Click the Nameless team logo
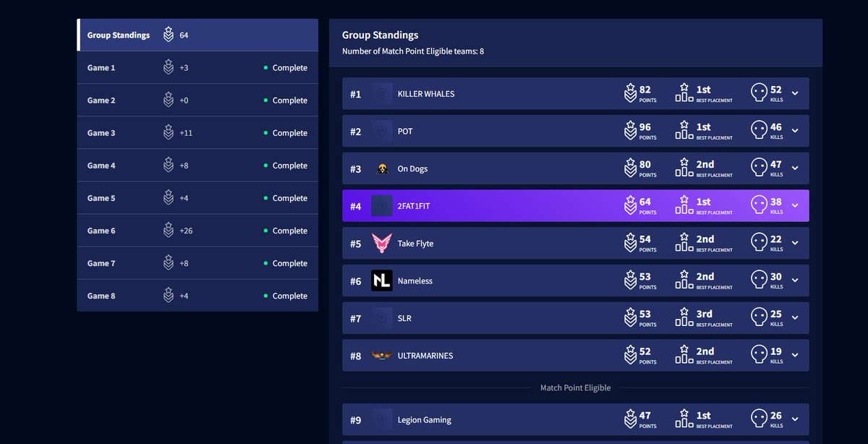The height and width of the screenshot is (444, 868). click(x=382, y=281)
